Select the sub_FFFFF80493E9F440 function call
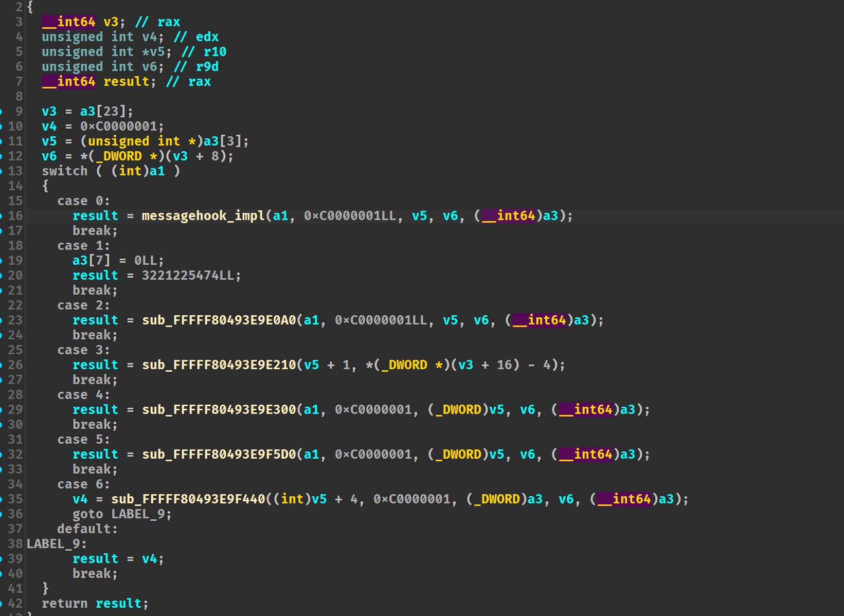 click(x=188, y=499)
